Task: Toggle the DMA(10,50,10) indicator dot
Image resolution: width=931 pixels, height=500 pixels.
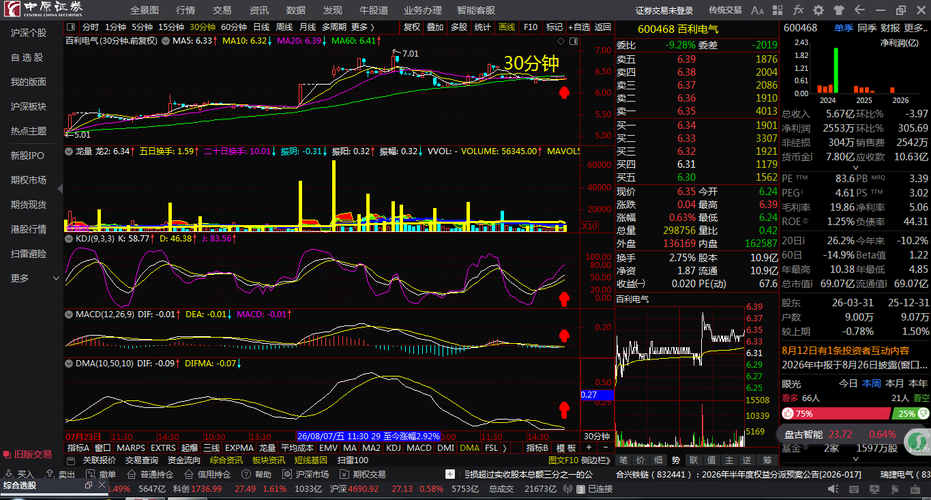Action: click(x=69, y=363)
